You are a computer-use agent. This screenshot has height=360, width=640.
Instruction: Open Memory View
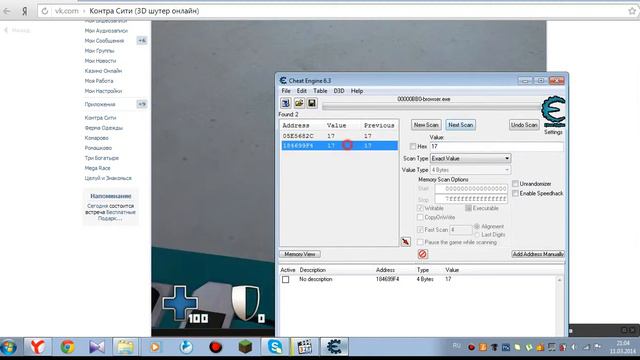(300, 254)
